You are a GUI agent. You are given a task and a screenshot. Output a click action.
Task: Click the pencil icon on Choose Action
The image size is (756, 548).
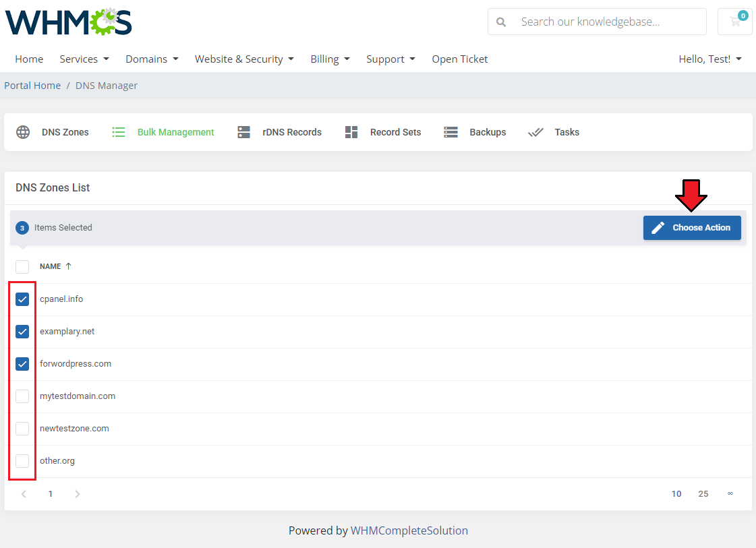coord(658,227)
